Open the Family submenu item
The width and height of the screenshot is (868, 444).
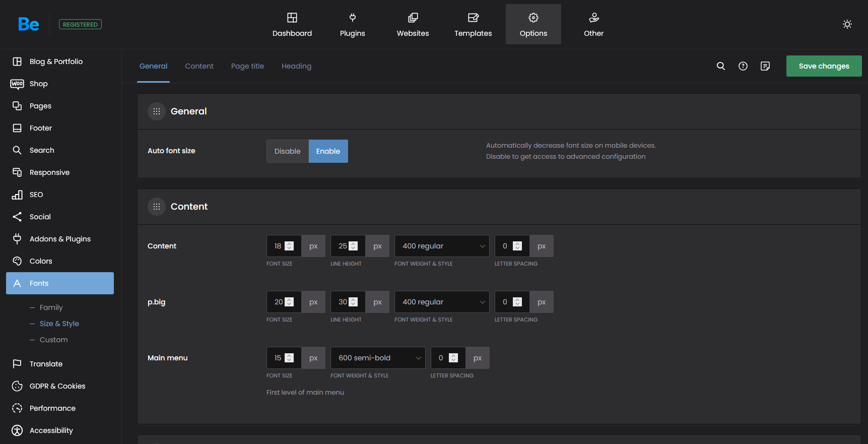(51, 307)
